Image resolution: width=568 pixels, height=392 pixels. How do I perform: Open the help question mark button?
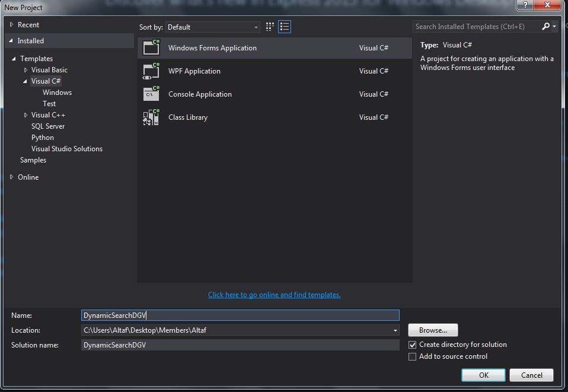point(525,5)
